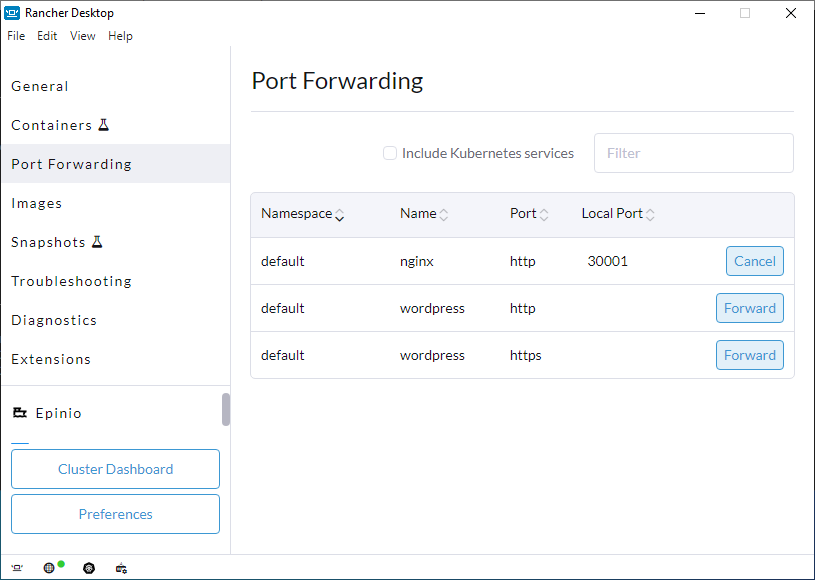Click the Kubernetes version icon in status bar
The width and height of the screenshot is (815, 580).
(x=89, y=568)
